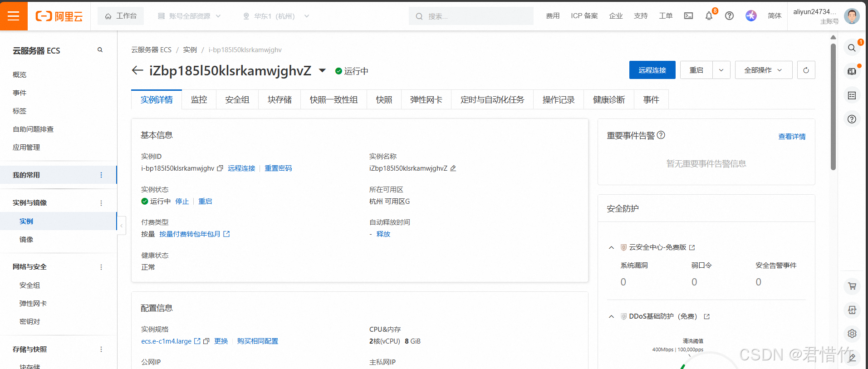Open options dots for 存储与快照

pos(101,349)
